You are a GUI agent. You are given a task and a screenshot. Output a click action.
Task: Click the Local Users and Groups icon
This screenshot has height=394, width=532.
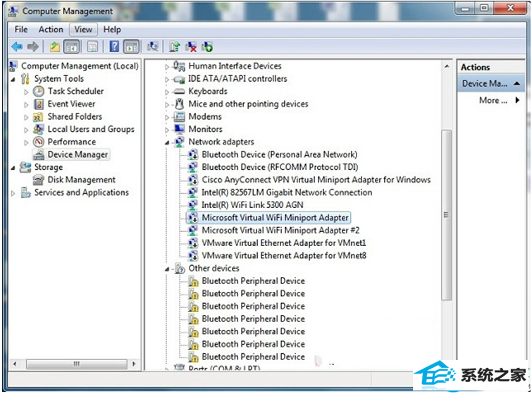pyautogui.click(x=38, y=129)
